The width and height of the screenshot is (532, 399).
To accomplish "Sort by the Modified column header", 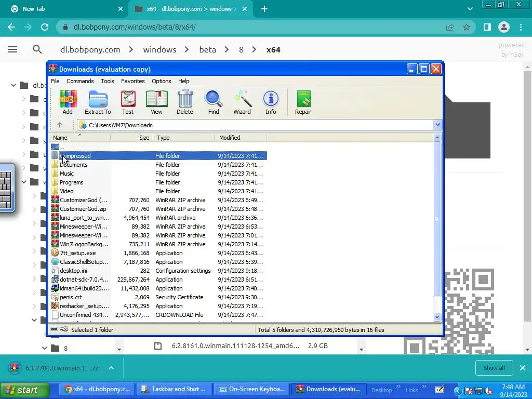I will pyautogui.click(x=241, y=137).
